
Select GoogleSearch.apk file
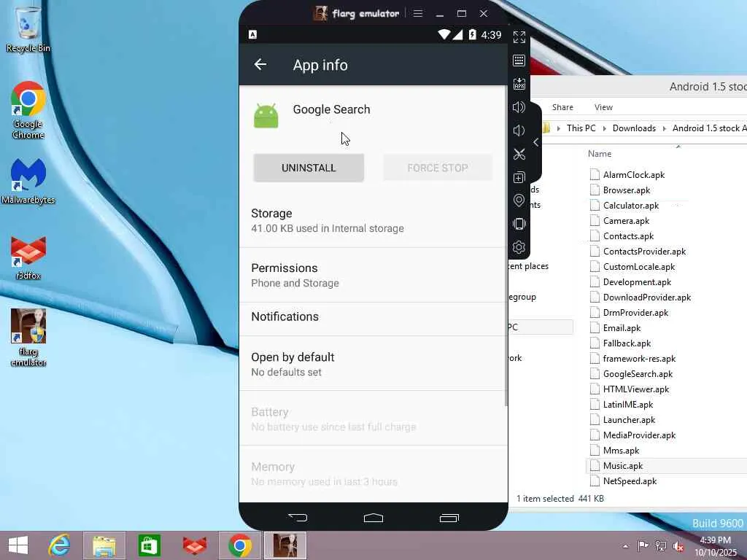[638, 374]
